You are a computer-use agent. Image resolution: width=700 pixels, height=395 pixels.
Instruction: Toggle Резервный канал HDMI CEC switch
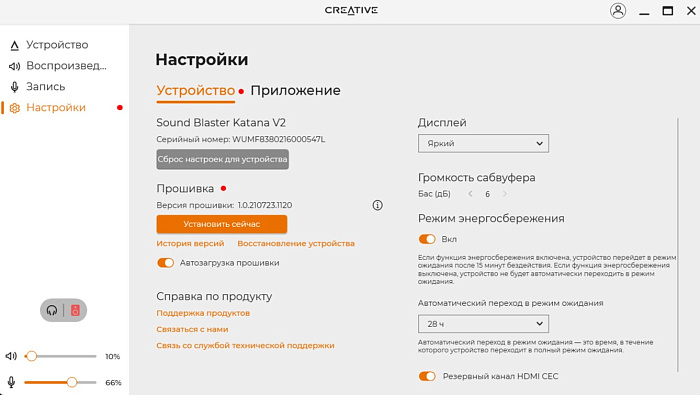427,376
